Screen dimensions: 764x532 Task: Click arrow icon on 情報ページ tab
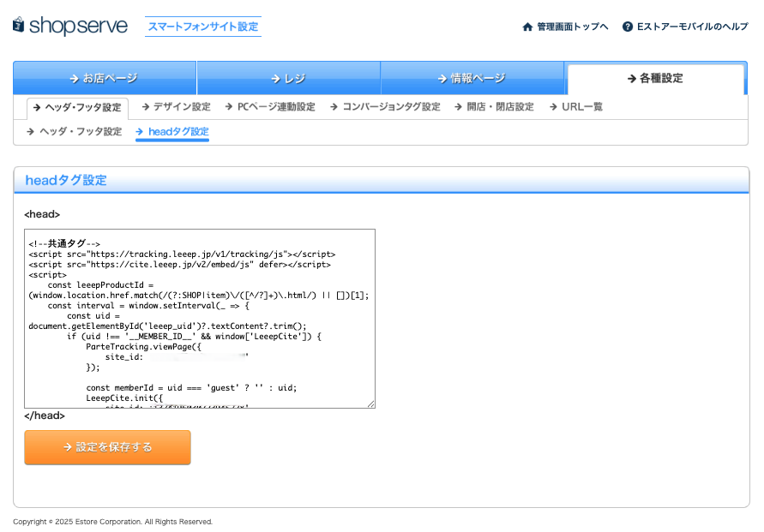(442, 78)
